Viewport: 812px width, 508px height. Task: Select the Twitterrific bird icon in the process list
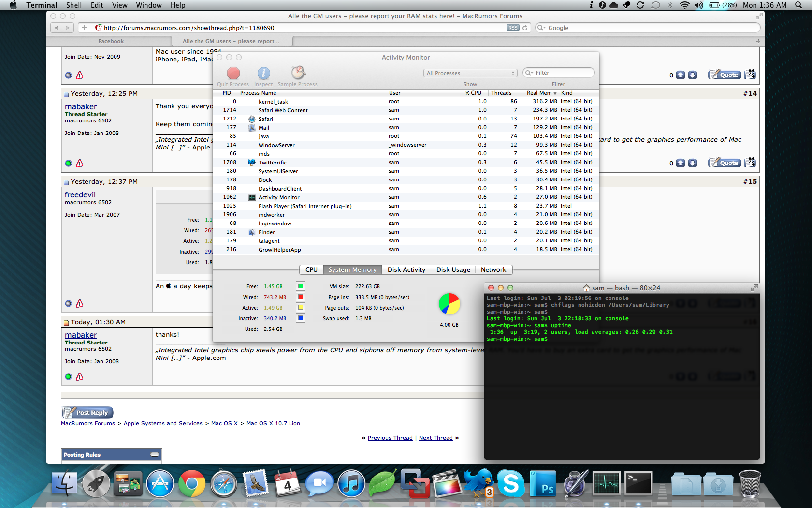[x=252, y=163]
